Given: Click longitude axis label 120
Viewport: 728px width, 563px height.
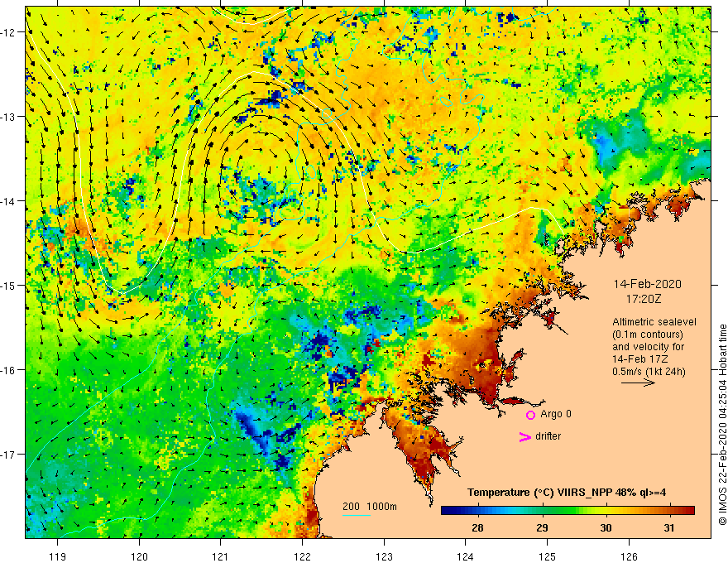Looking at the screenshot, I should (139, 556).
